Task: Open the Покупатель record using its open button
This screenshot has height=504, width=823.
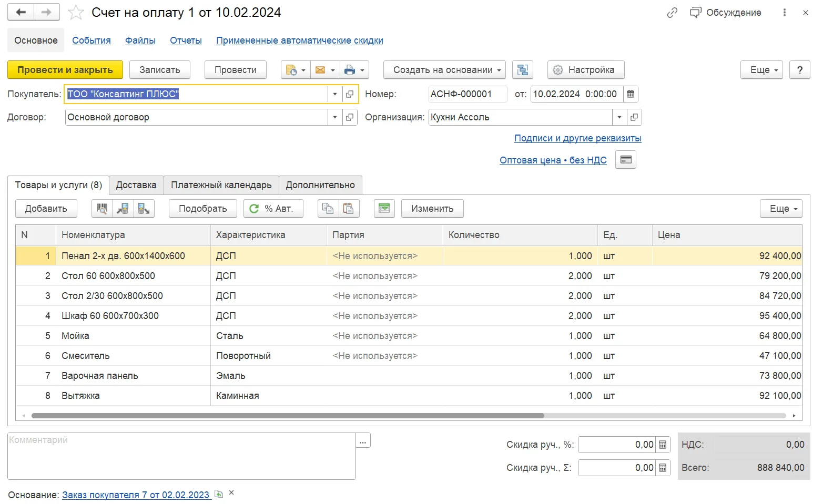Action: point(350,94)
